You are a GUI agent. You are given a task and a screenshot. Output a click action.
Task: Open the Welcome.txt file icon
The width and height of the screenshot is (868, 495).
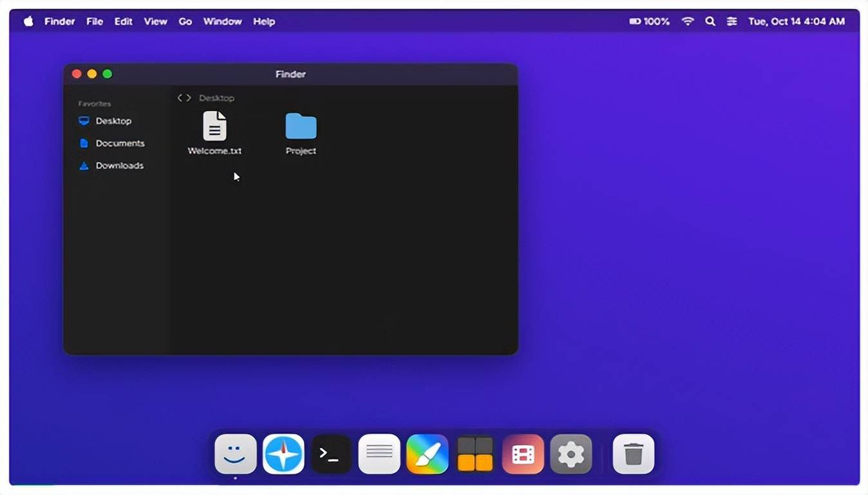214,126
